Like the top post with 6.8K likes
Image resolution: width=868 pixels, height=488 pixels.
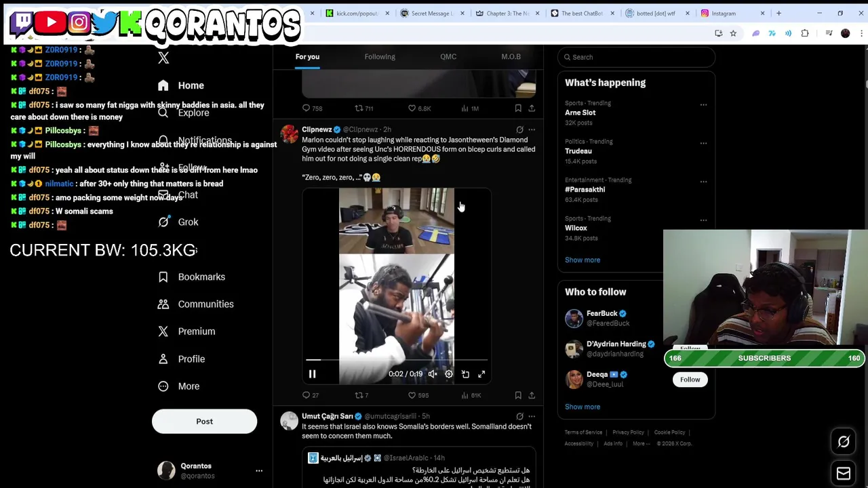pos(419,108)
